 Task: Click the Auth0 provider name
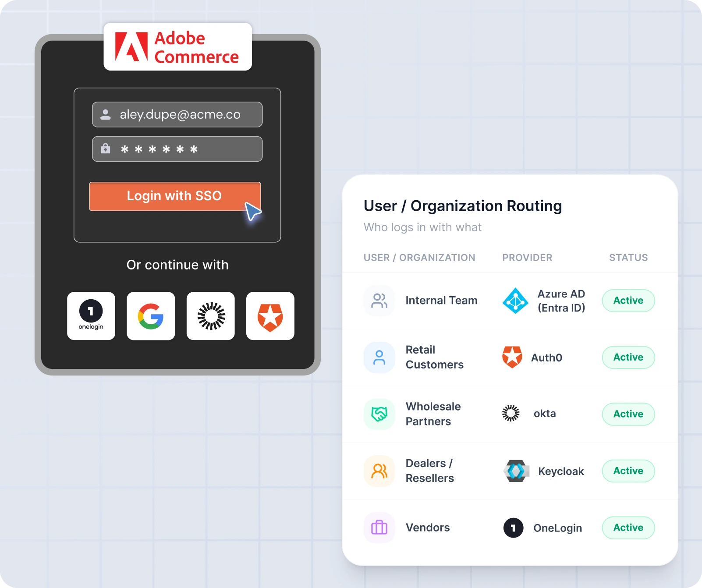[x=546, y=358]
